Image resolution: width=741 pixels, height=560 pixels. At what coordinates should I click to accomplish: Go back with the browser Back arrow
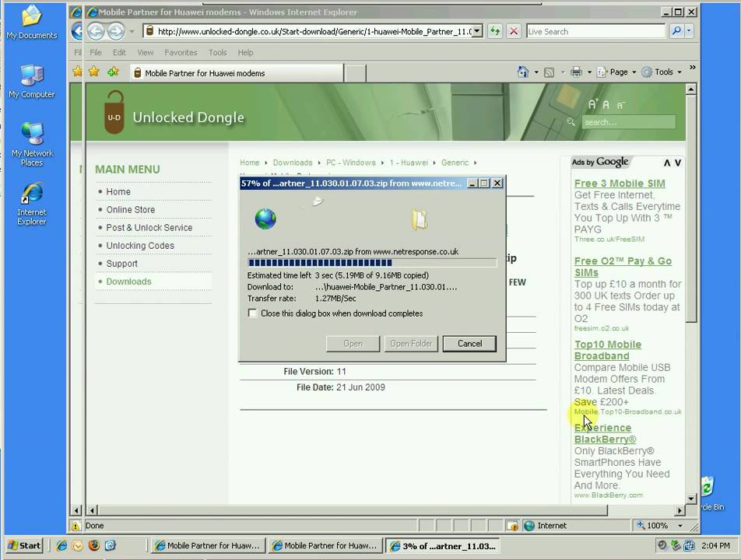96,32
